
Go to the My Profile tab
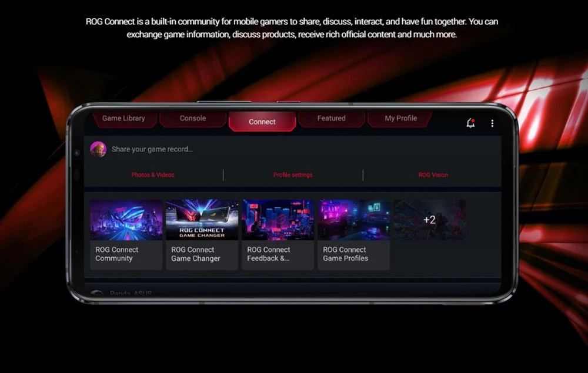point(401,118)
